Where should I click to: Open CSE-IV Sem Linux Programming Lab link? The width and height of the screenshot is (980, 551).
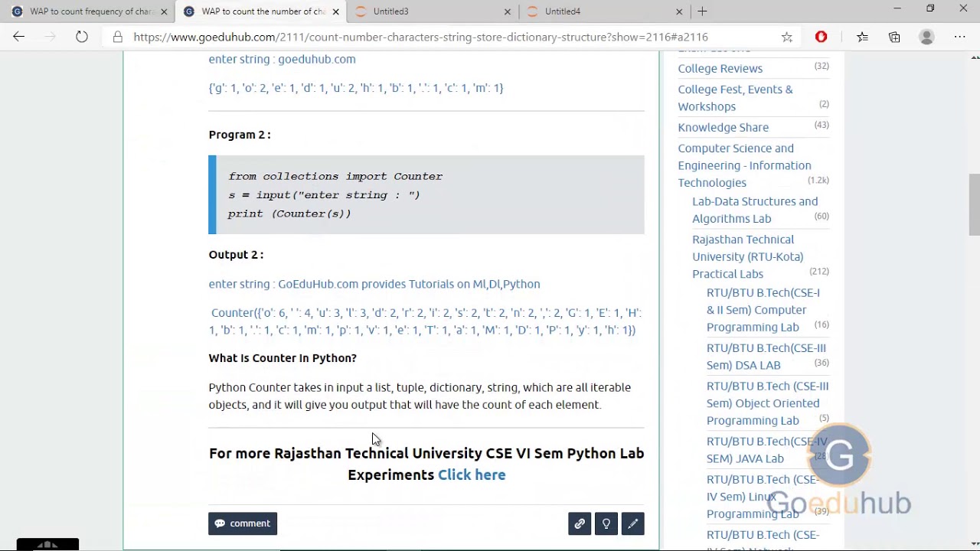coord(763,497)
